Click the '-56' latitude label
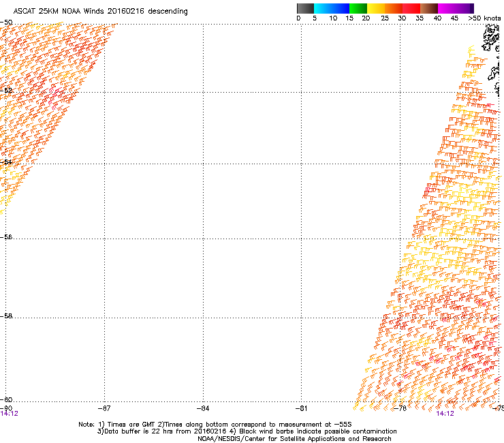Viewport: 504px width, 443px height. [6, 237]
